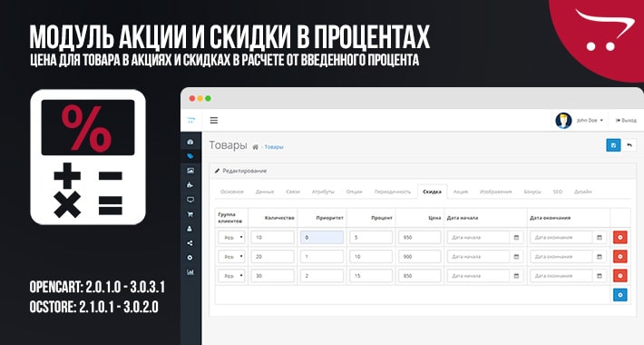Screen dimensions: 644x345
Task: Open the marketing share icon in sidebar
Action: coord(190,243)
